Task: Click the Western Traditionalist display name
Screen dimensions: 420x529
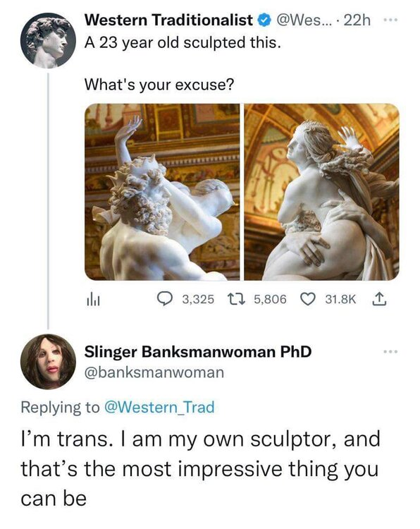Action: [168, 20]
